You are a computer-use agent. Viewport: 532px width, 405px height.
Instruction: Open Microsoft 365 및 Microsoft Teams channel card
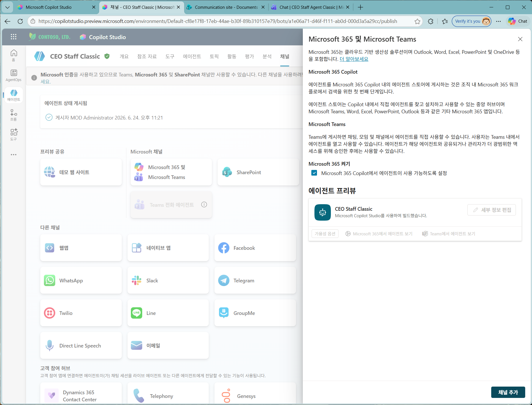click(x=171, y=172)
